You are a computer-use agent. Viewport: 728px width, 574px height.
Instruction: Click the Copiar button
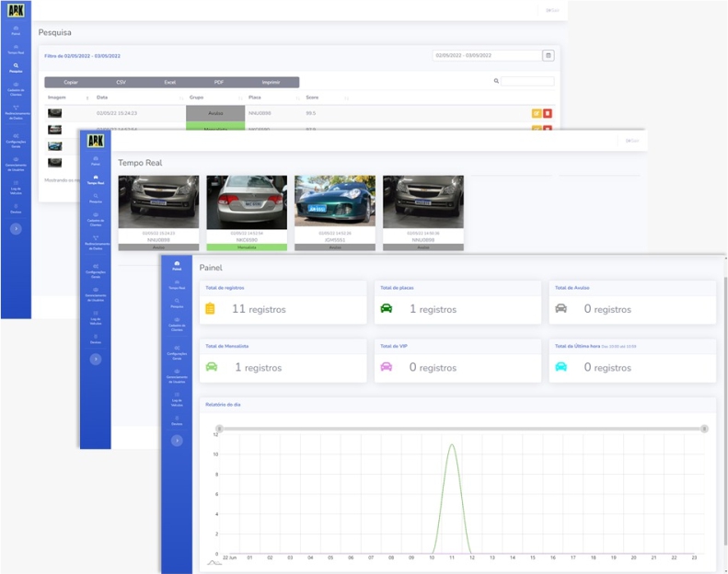point(70,82)
